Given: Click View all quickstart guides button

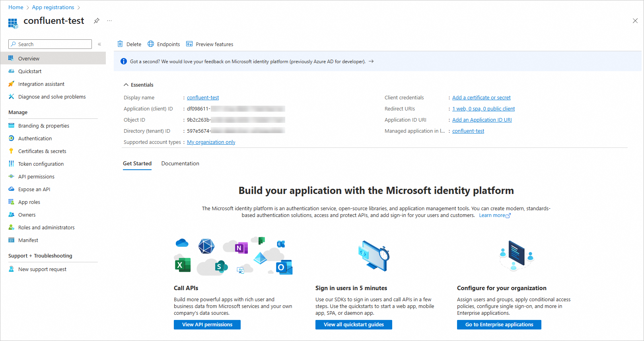Looking at the screenshot, I should (x=354, y=325).
